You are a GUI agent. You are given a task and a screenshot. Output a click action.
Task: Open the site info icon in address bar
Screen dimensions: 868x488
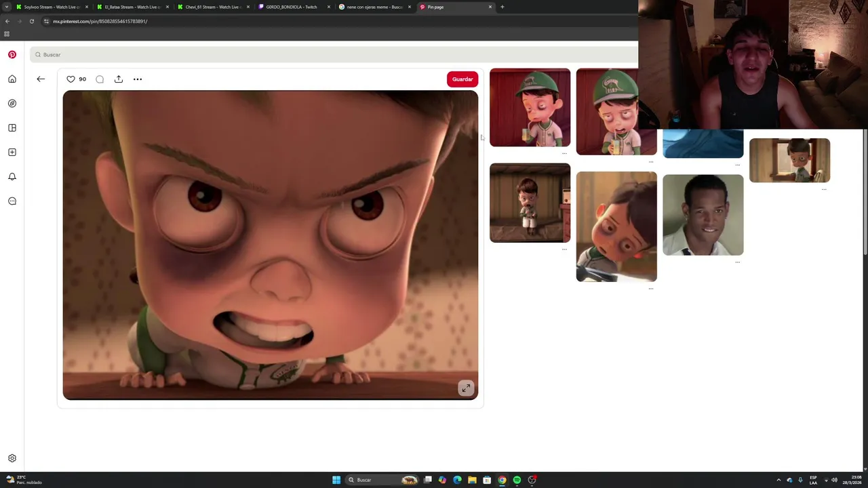coord(46,21)
